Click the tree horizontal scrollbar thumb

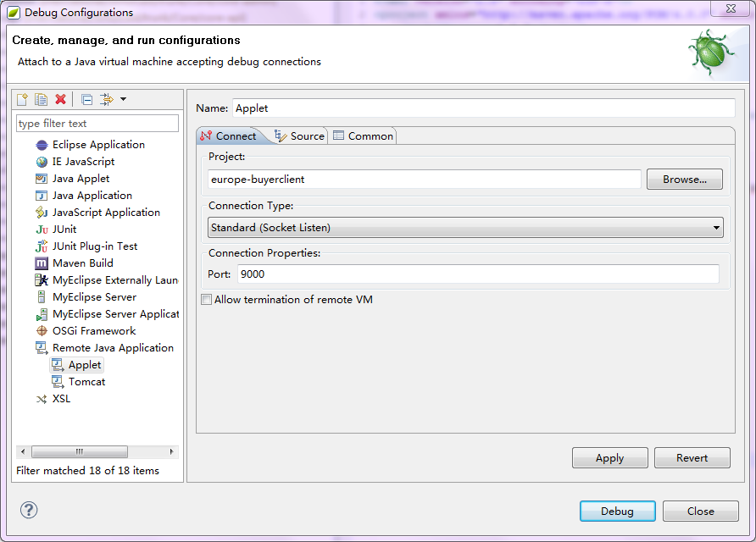[x=80, y=451]
